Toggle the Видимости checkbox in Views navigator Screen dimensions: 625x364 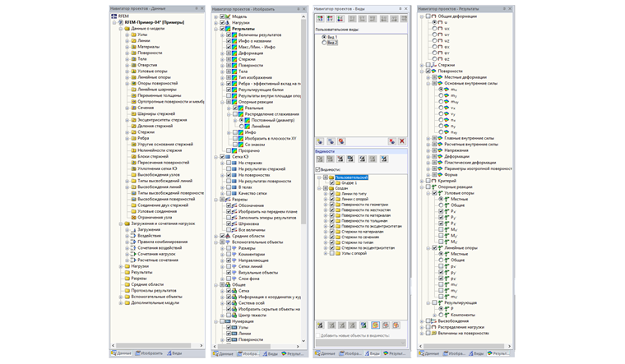coord(317,169)
